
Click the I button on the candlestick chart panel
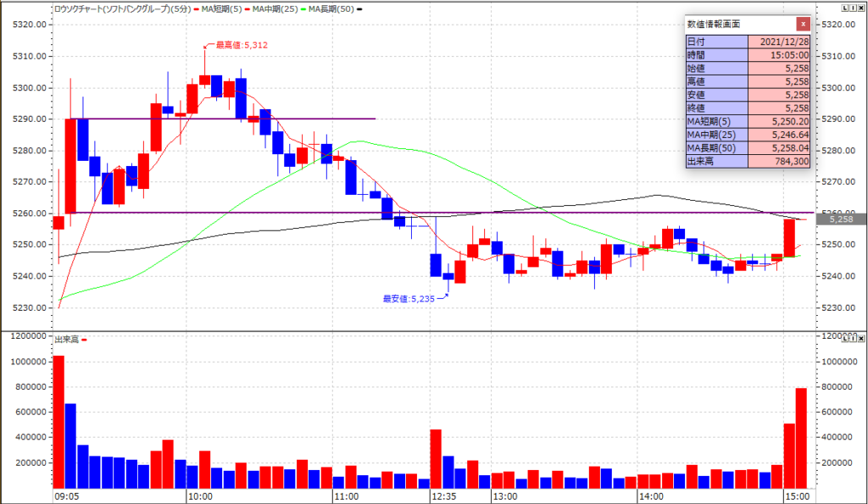[851, 8]
